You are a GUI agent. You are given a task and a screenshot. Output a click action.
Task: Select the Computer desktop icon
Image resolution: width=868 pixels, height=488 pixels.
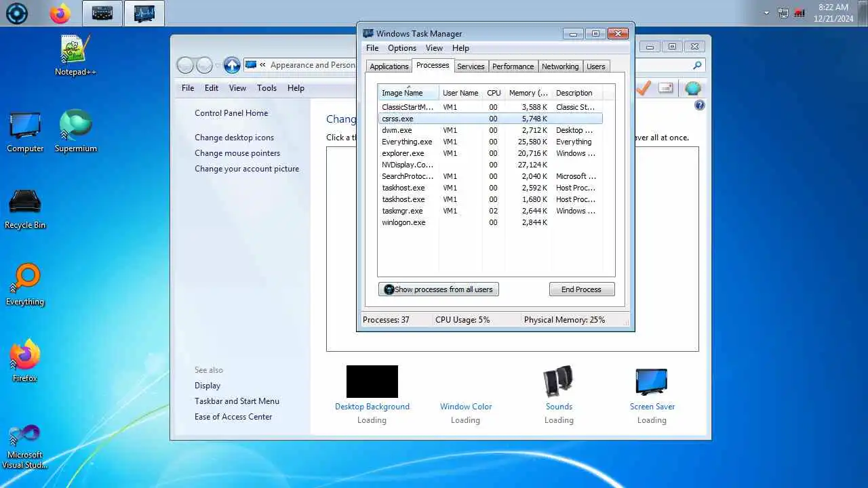coord(25,133)
